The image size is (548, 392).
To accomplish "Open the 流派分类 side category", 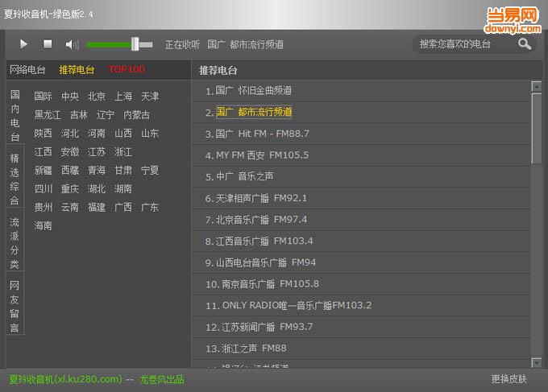I will coord(15,242).
